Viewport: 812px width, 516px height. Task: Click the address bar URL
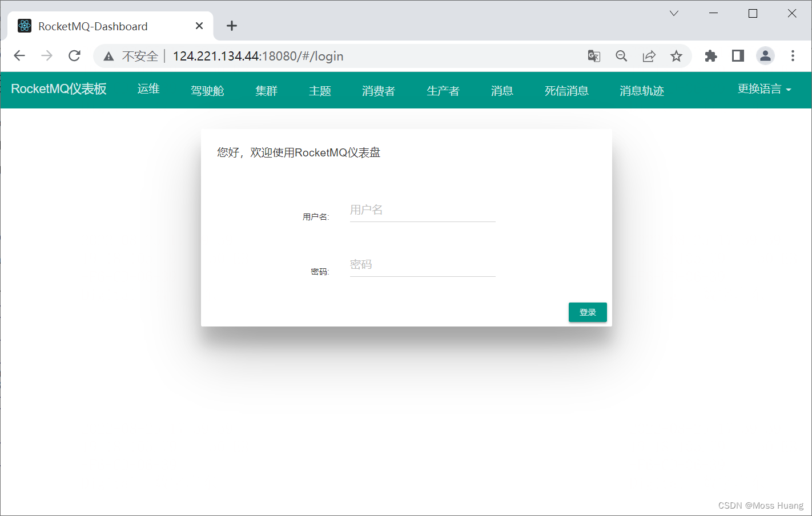[x=258, y=56]
